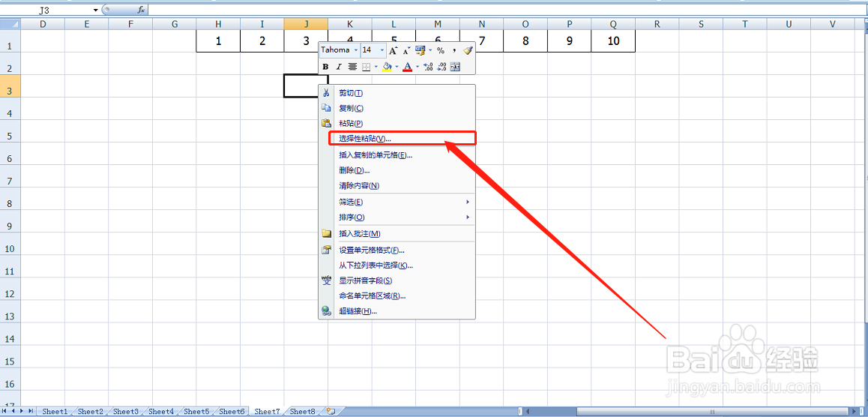
Task: Apply percent style from mini toolbar
Action: [x=441, y=50]
